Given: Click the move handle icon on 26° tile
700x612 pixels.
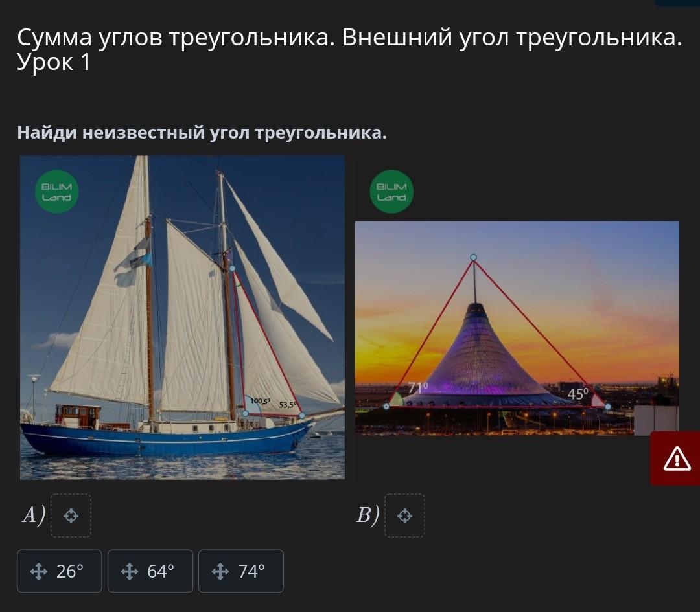Looking at the screenshot, I should [x=38, y=571].
